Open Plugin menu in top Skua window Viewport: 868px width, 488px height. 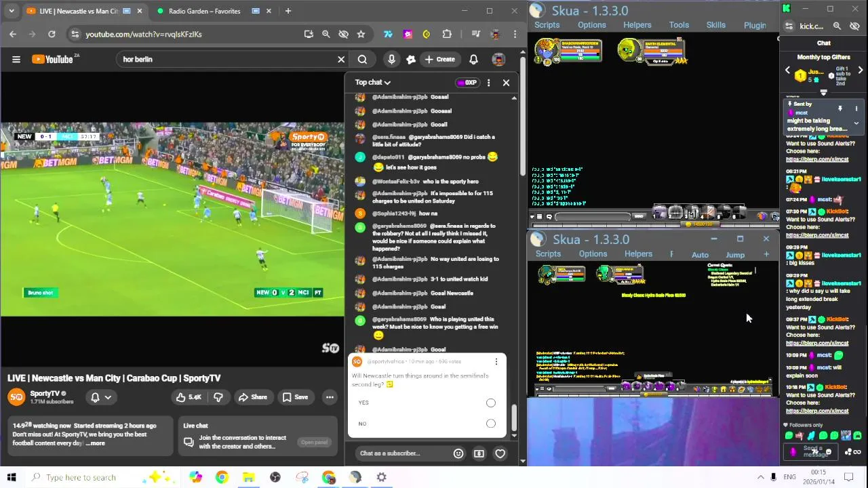click(x=755, y=25)
